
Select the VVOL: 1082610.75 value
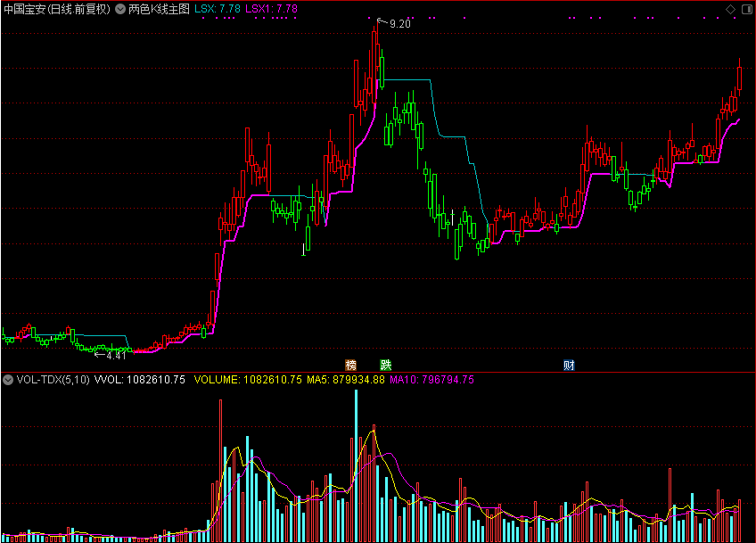tap(140, 380)
